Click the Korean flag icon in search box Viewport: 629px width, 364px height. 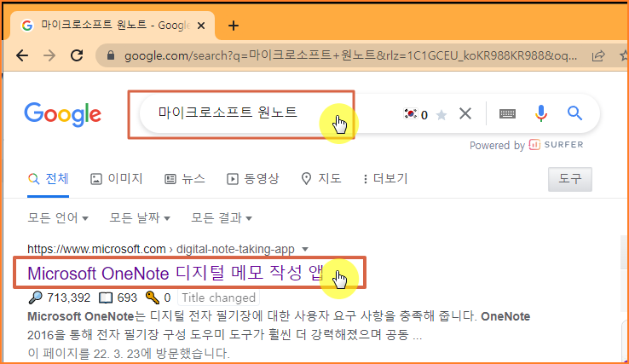point(410,114)
